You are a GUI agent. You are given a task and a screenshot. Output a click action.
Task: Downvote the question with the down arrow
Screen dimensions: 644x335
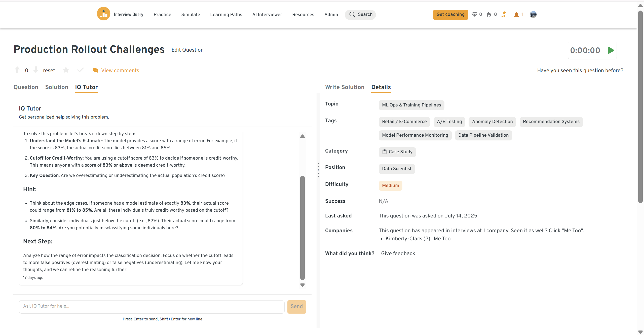tap(36, 70)
